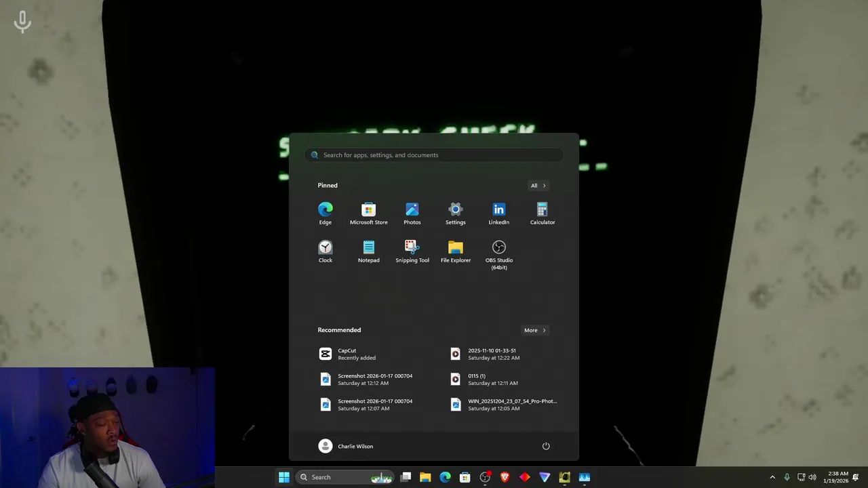Click the microphone overlay icon top-left
Viewport: 868px width, 488px height.
22,21
